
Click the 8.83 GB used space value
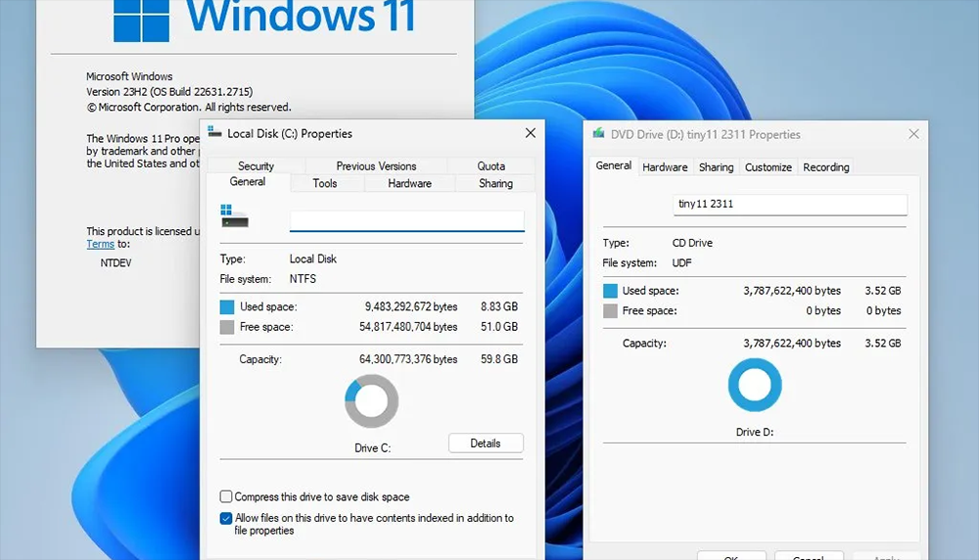click(499, 306)
